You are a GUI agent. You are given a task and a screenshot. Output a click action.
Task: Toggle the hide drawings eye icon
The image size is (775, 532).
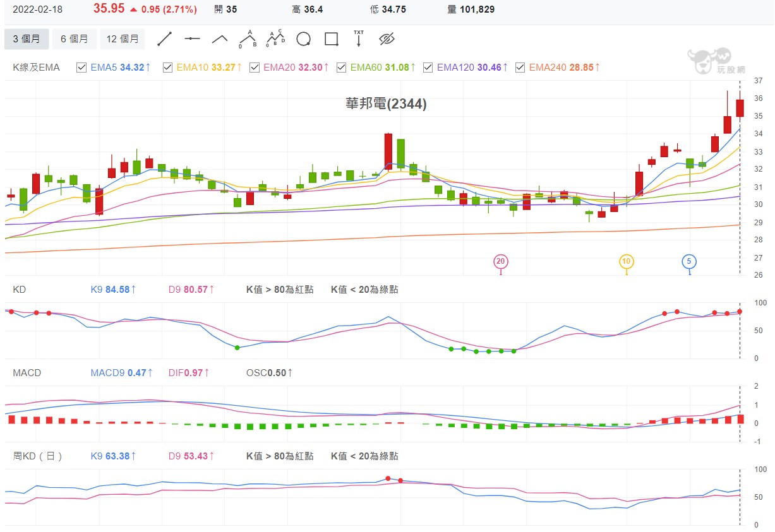coord(387,39)
